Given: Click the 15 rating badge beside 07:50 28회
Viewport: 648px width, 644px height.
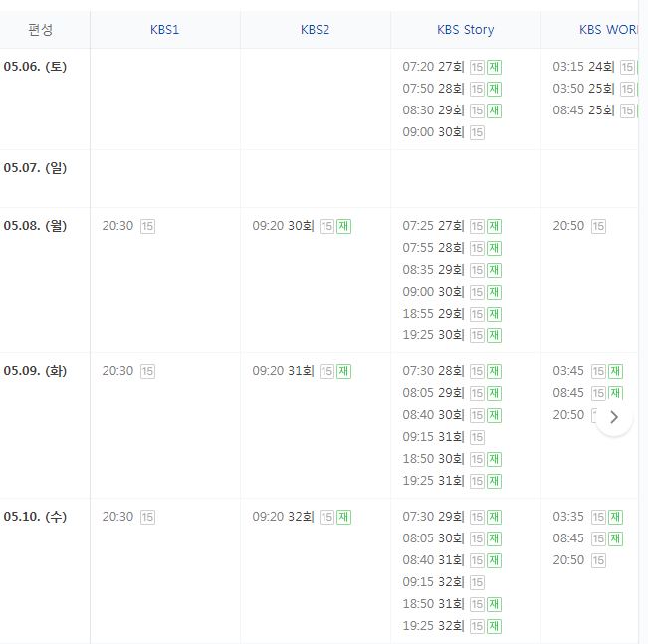Looking at the screenshot, I should [x=477, y=89].
